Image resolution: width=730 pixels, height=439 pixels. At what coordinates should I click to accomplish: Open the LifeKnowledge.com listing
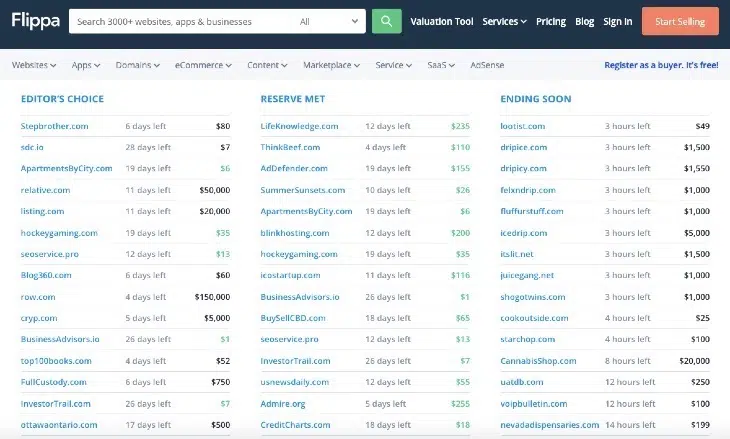[x=299, y=127]
